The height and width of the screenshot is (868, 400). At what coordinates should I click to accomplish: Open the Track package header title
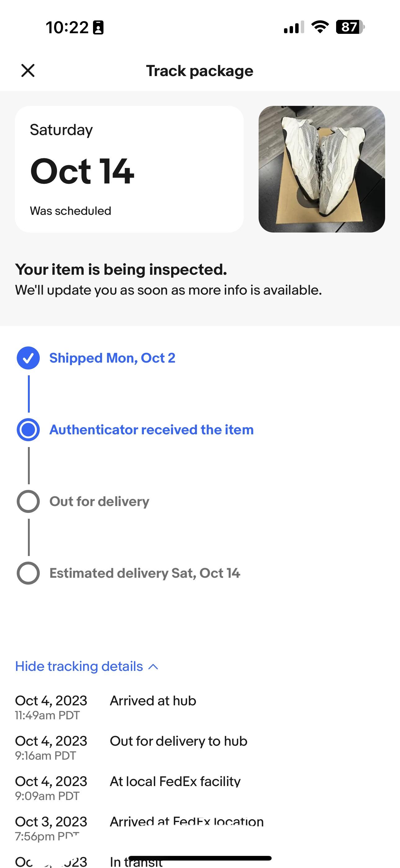click(200, 71)
